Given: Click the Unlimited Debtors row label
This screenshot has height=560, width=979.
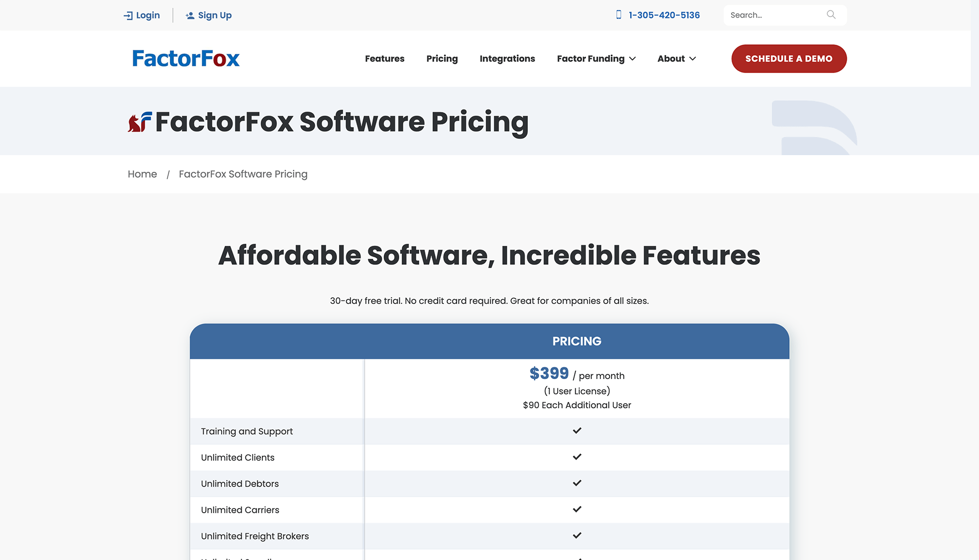Looking at the screenshot, I should click(x=240, y=484).
